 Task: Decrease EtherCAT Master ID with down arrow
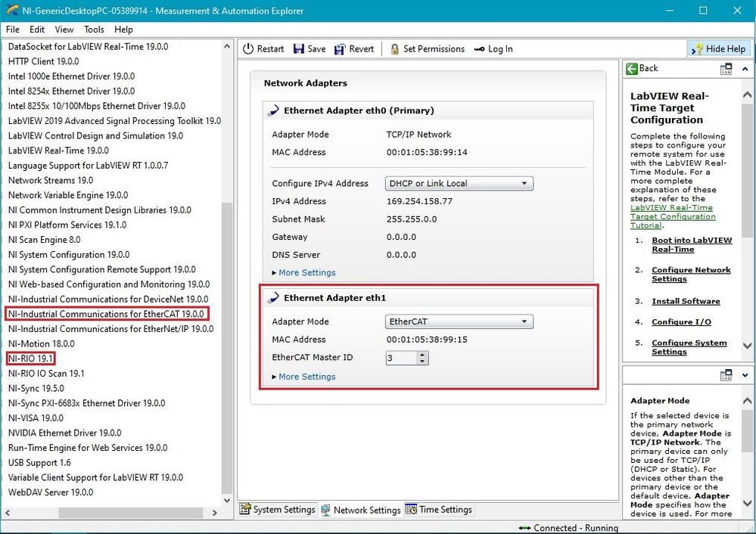point(422,361)
